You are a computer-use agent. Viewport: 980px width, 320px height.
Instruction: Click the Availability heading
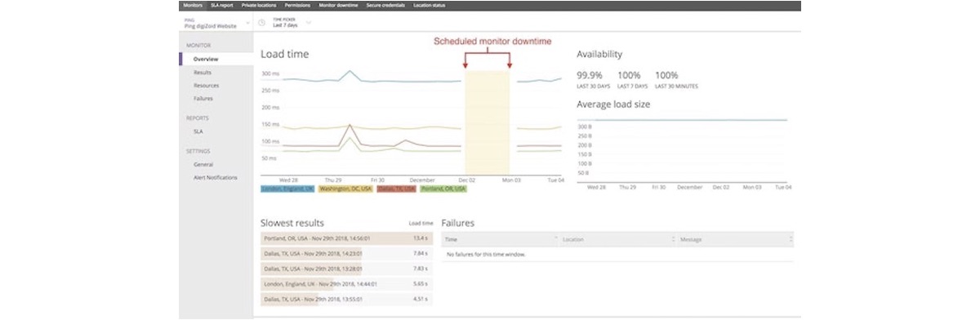(x=599, y=54)
